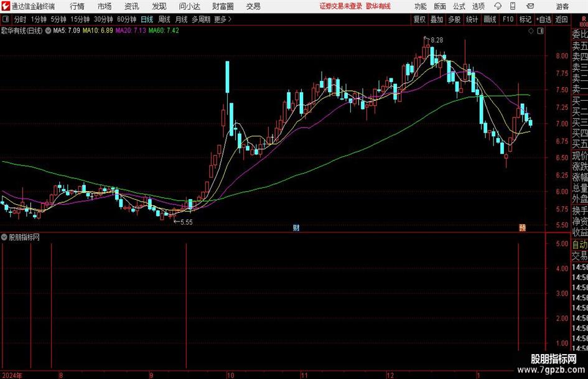Click 证券交易未登录 login notice

[x=341, y=6]
